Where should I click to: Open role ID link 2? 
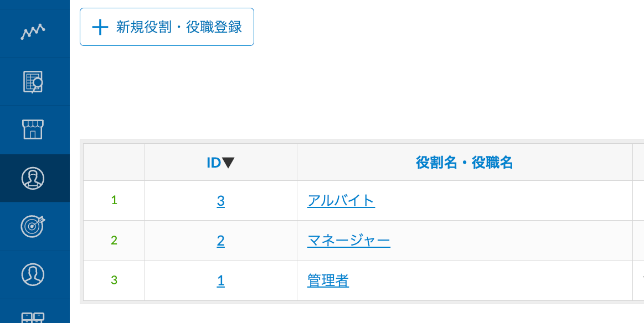point(220,241)
